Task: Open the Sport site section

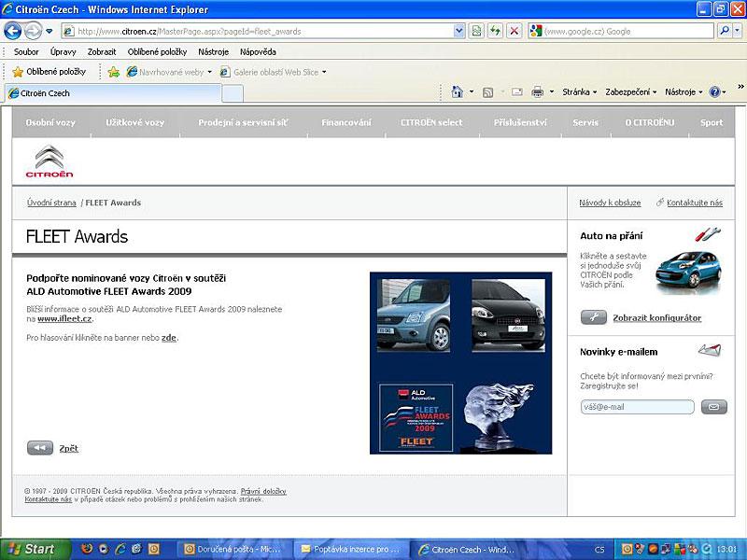Action: (x=712, y=122)
